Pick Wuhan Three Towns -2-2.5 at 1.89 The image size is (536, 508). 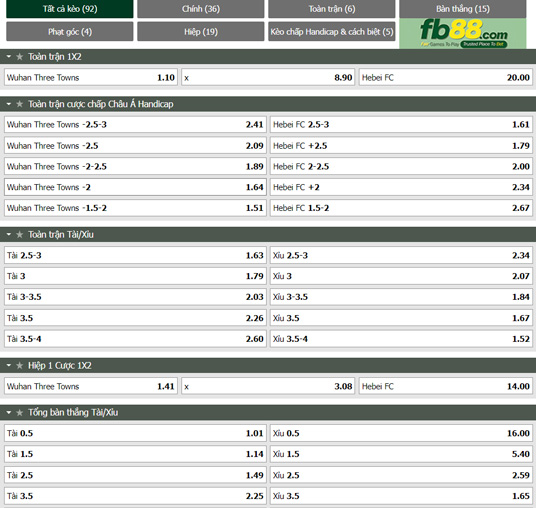pos(135,166)
